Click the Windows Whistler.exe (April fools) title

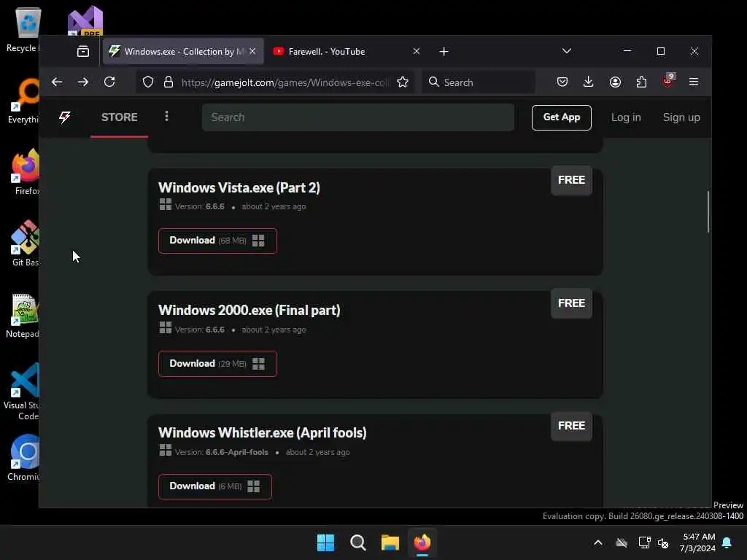263,432
